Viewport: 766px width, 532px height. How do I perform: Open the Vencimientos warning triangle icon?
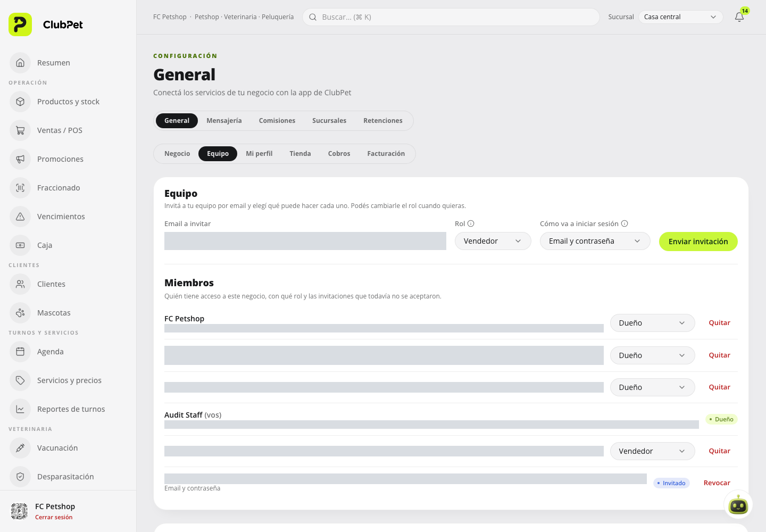click(x=20, y=217)
